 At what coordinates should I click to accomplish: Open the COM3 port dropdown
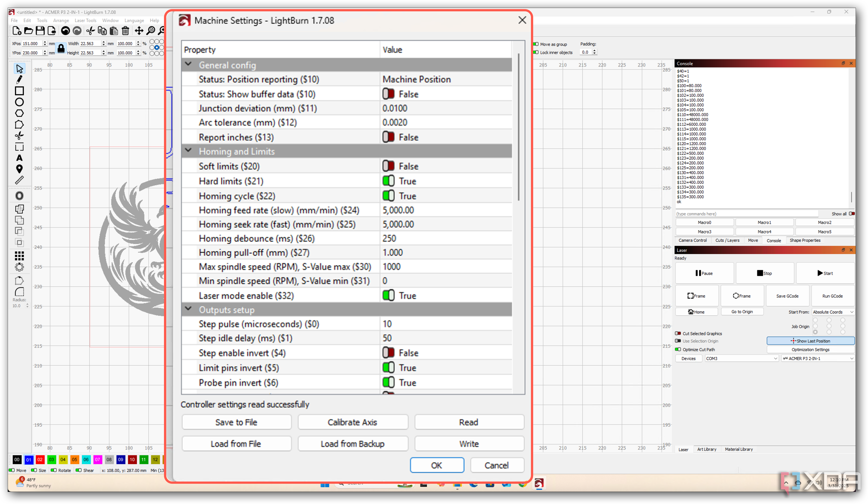pyautogui.click(x=741, y=358)
